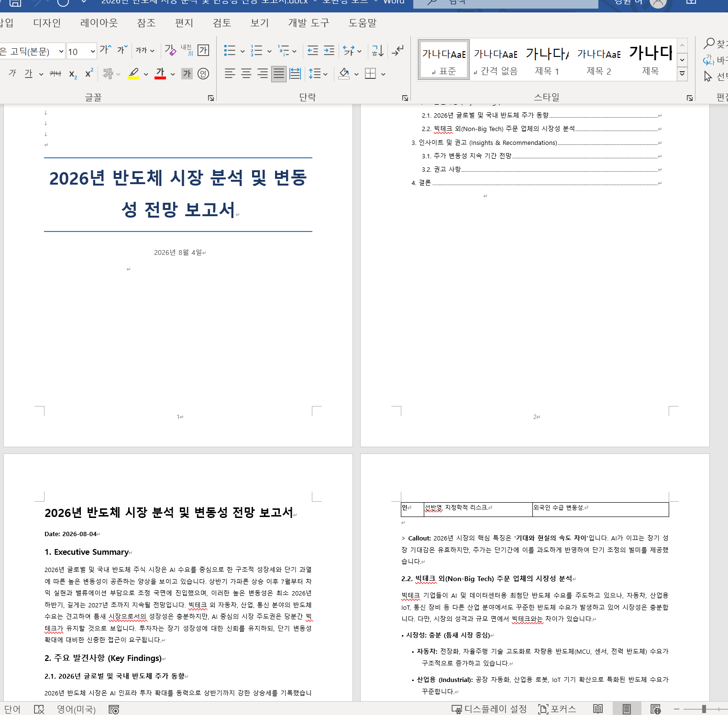Apply the enclosed characters tool
The width and height of the screenshot is (728, 715).
[203, 74]
